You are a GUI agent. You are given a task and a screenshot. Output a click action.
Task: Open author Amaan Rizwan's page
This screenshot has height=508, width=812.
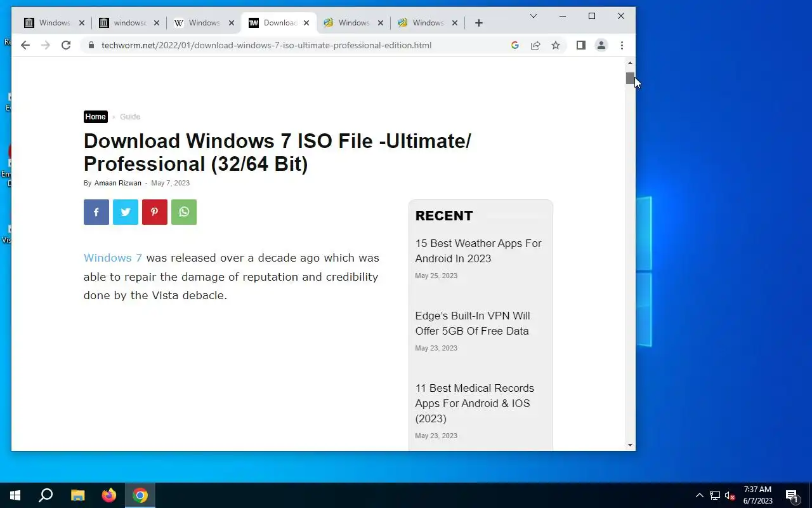pos(118,183)
